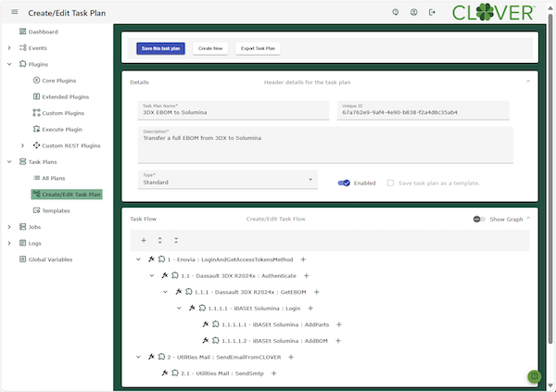The image size is (556, 392).
Task: Add child to 1 - Enovia LoginAndGetAccessTokensMethod
Action: tap(303, 259)
